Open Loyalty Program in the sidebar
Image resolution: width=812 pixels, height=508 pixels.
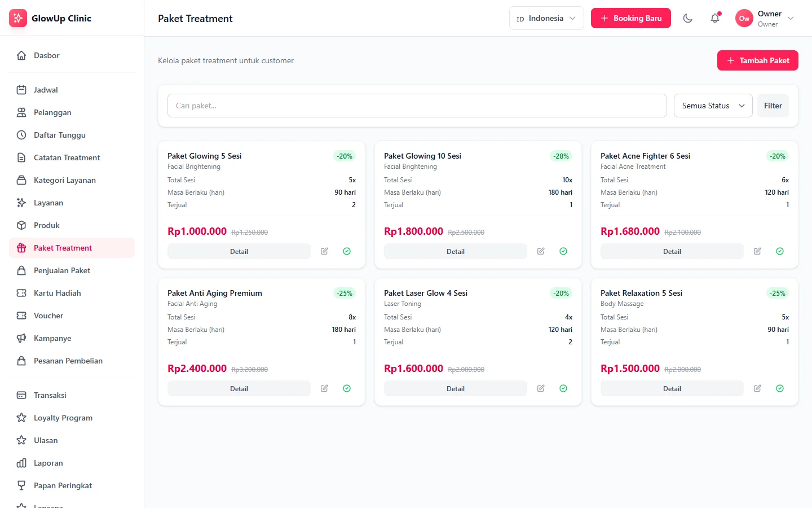tap(72, 418)
